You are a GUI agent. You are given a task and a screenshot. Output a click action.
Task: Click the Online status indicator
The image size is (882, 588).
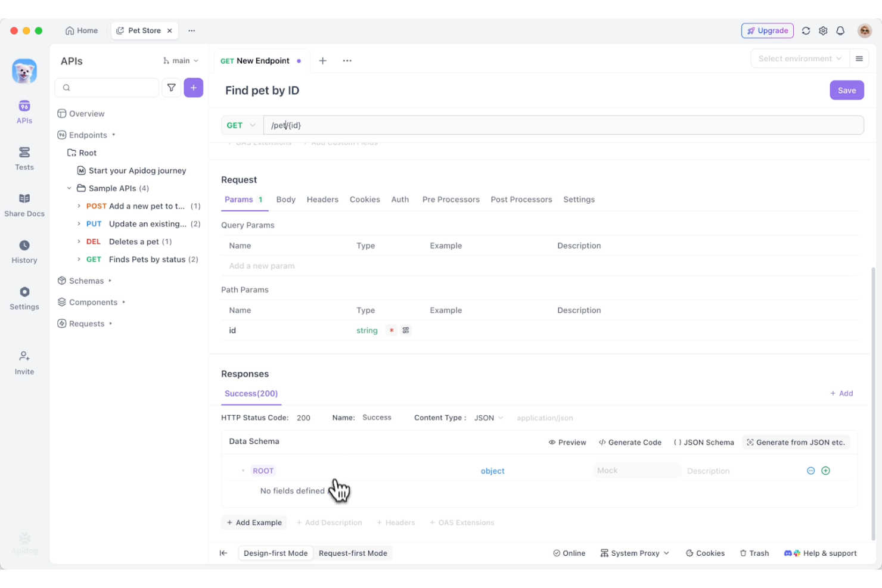[569, 553]
